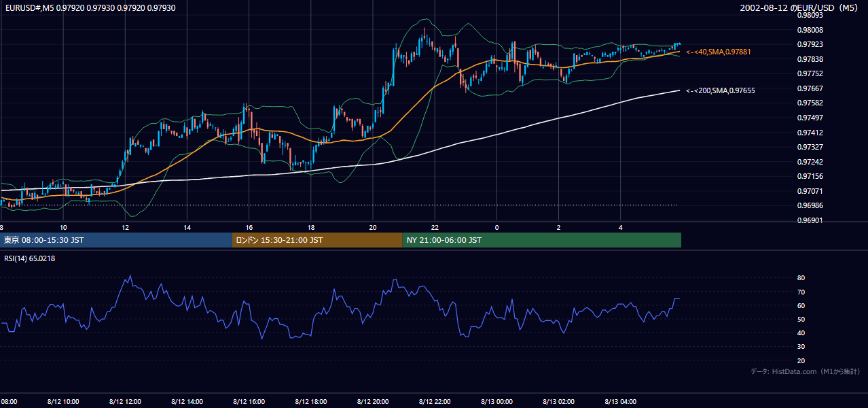Click RSI scale value 30
The width and height of the screenshot is (868, 408).
click(x=801, y=347)
